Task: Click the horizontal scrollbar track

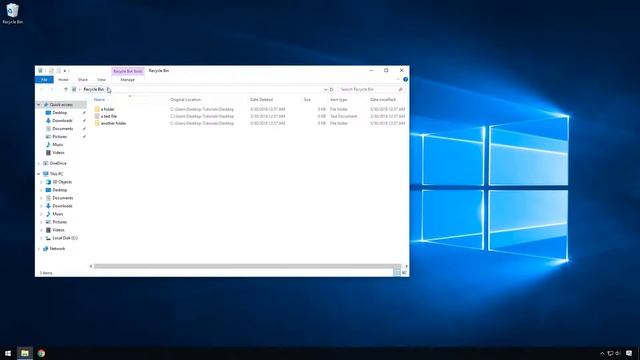Action: 247,267
